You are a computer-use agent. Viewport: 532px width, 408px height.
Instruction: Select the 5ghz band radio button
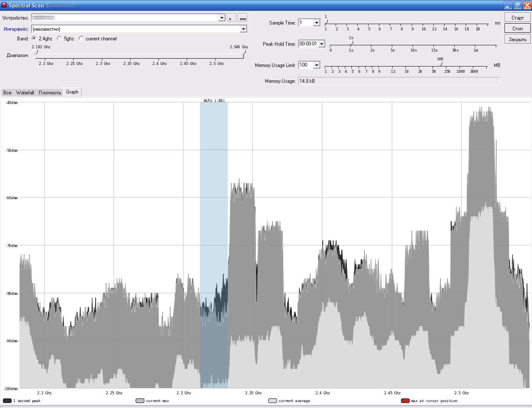pos(59,38)
